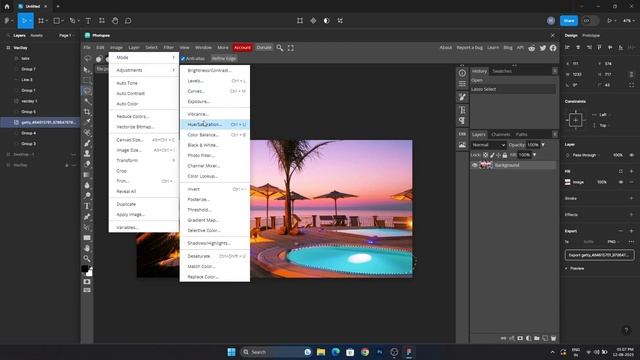Open Figma zoom percentage dropdown

click(628, 20)
